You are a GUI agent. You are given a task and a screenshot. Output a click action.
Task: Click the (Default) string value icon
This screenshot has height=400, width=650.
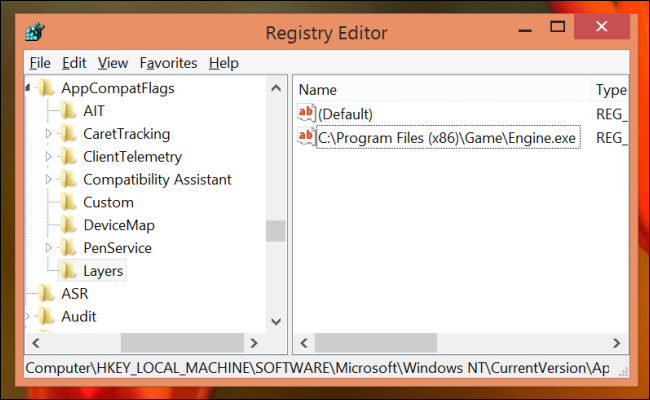[306, 113]
